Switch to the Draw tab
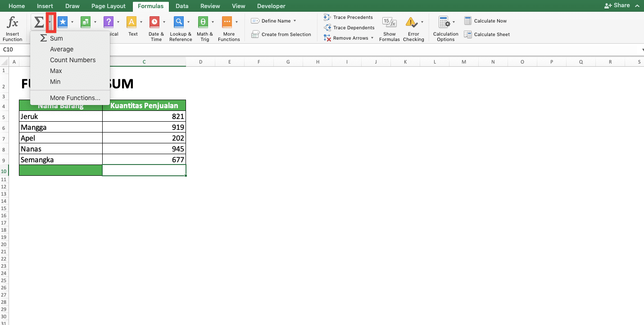This screenshot has width=644, height=325. tap(73, 6)
